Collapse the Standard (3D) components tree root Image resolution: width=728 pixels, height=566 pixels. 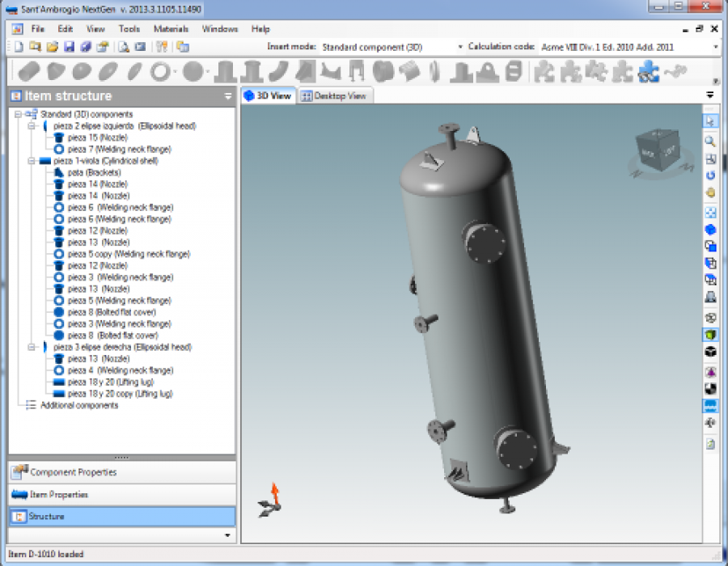coord(18,114)
